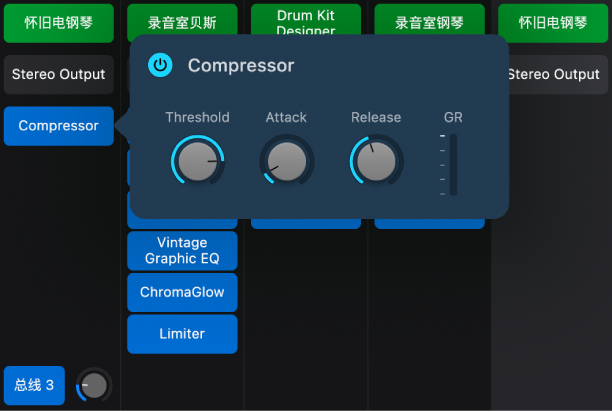Open the rightmost 怀旧电钢琴 instrument slot

point(553,23)
